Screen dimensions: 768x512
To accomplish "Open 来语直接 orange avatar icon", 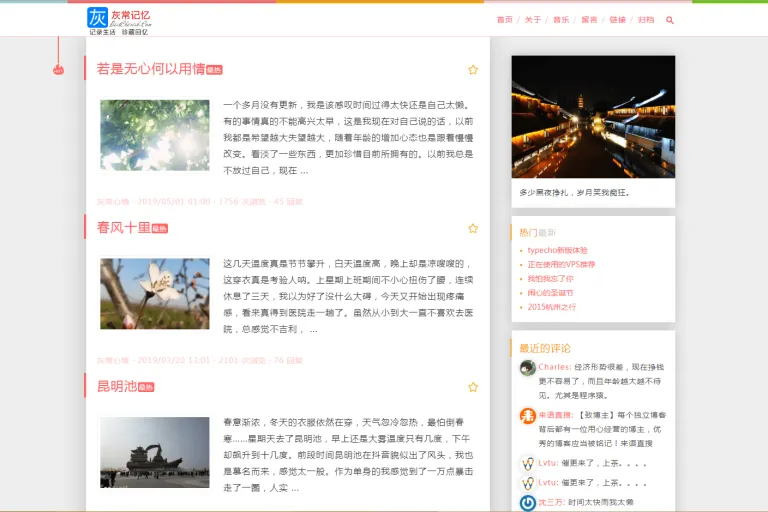I will tap(528, 416).
